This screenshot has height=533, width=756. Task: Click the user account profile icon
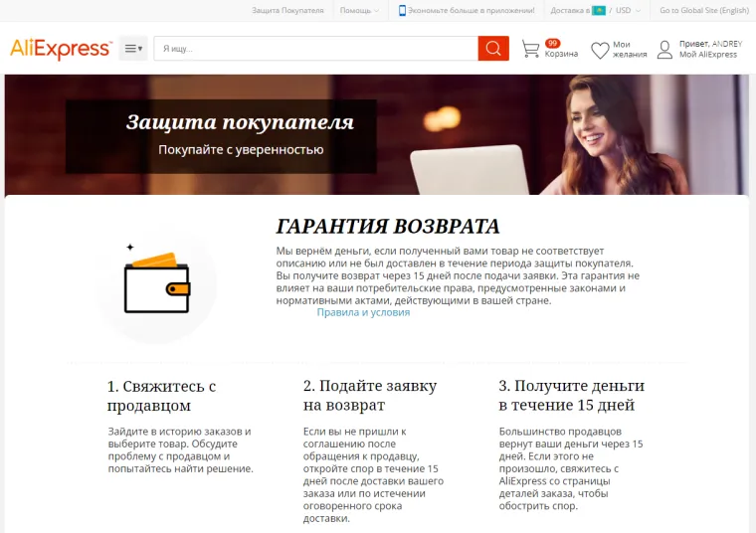[x=664, y=50]
